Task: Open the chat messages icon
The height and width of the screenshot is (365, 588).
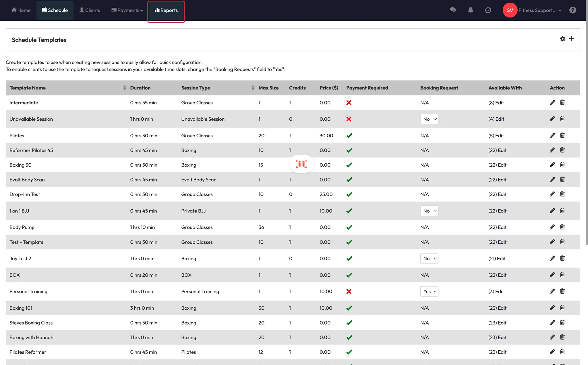Action: point(453,10)
